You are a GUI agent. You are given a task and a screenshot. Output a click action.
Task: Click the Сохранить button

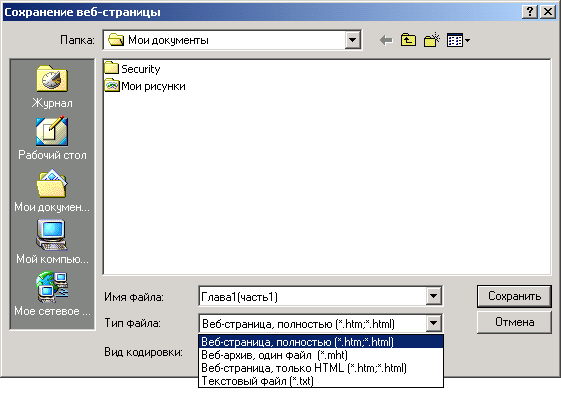pyautogui.click(x=514, y=296)
